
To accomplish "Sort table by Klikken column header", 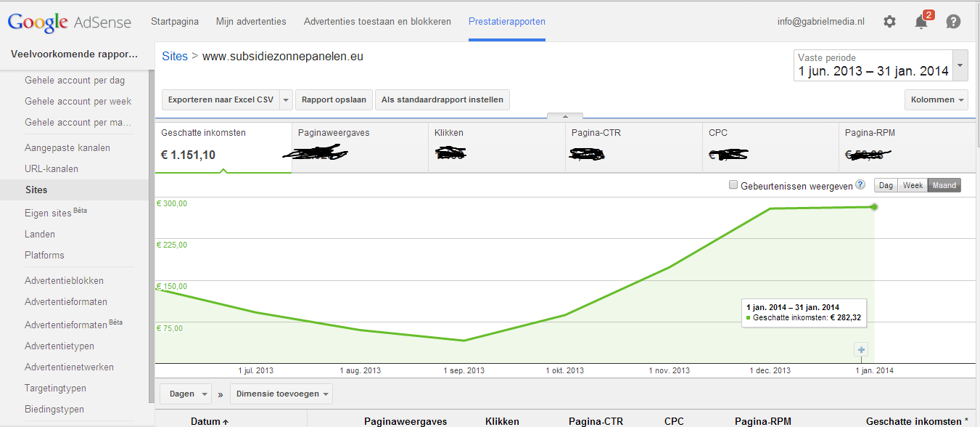I will 502,421.
